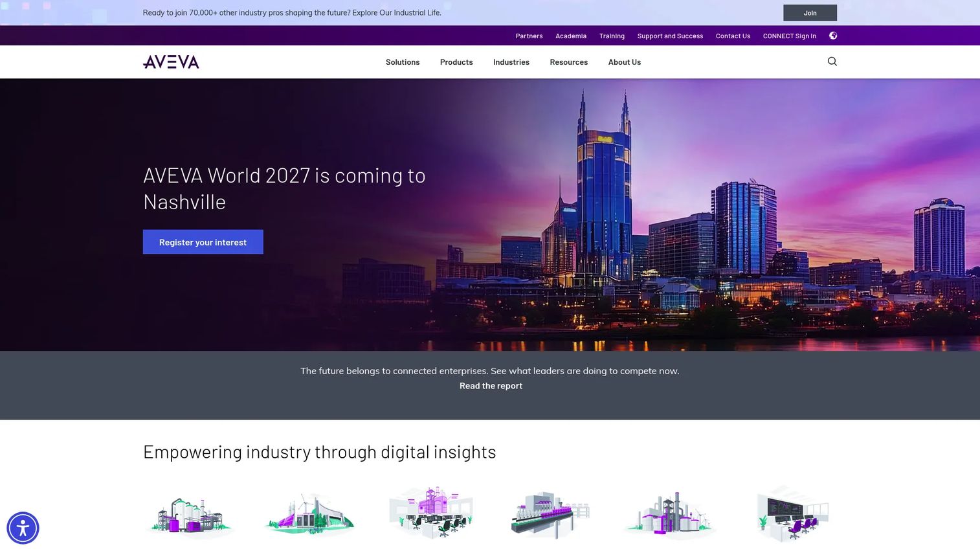Image resolution: width=980 pixels, height=551 pixels.
Task: Select the conveyor production line illustration
Action: 550,514
